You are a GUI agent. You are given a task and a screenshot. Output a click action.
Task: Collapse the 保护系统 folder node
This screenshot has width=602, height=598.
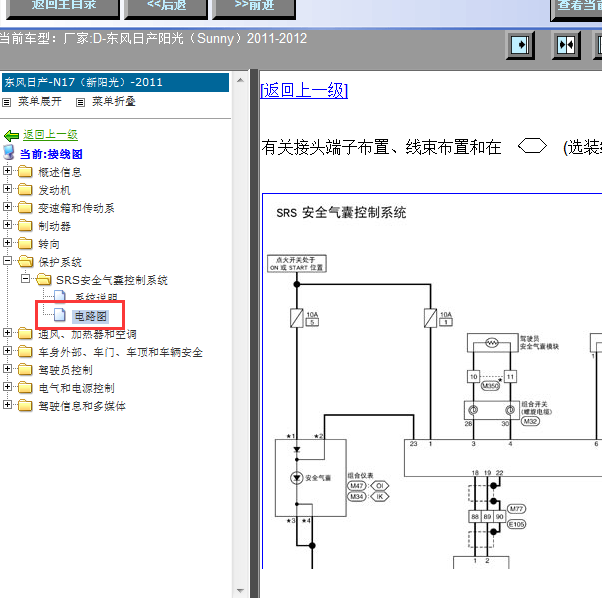[x=7, y=261]
